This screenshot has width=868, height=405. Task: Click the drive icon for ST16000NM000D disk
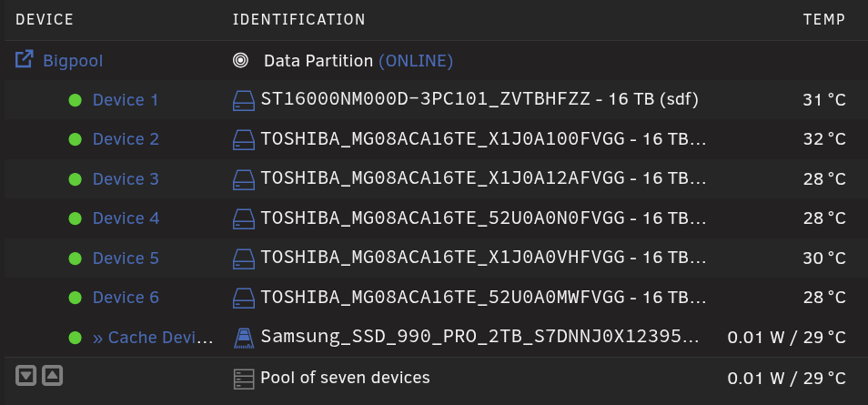[244, 100]
